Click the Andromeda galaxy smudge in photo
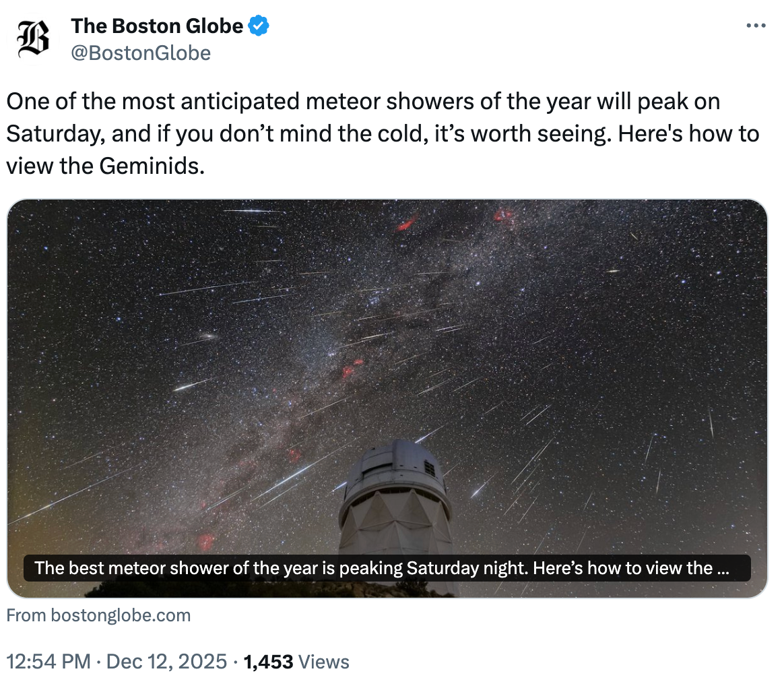Viewport: 784px width, 686px height. 208,336
